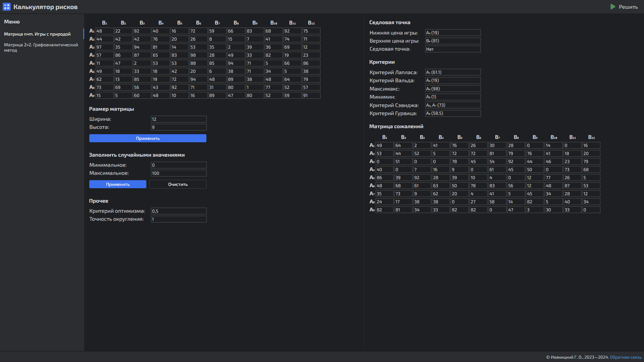Click the Критерий Гурвица result field

pos(453,113)
